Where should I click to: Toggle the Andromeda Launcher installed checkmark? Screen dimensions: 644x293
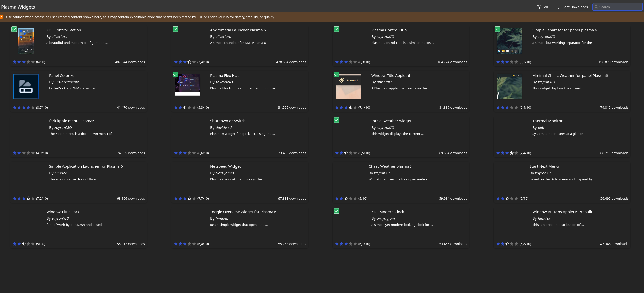(175, 29)
